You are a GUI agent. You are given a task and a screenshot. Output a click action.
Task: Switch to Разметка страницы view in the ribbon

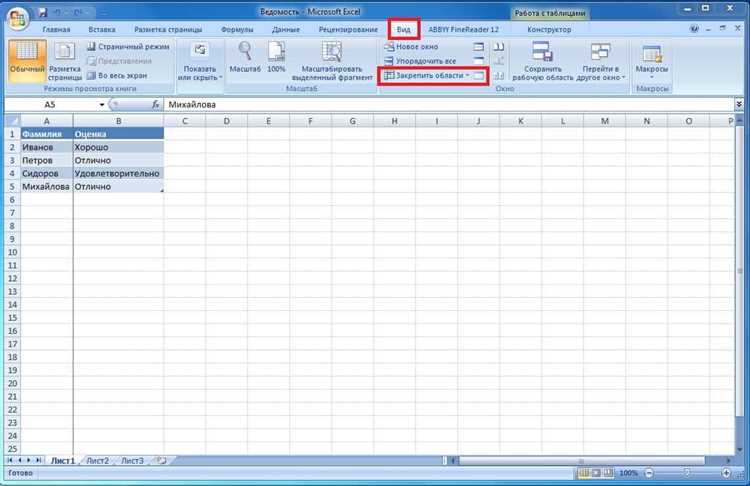[65, 61]
